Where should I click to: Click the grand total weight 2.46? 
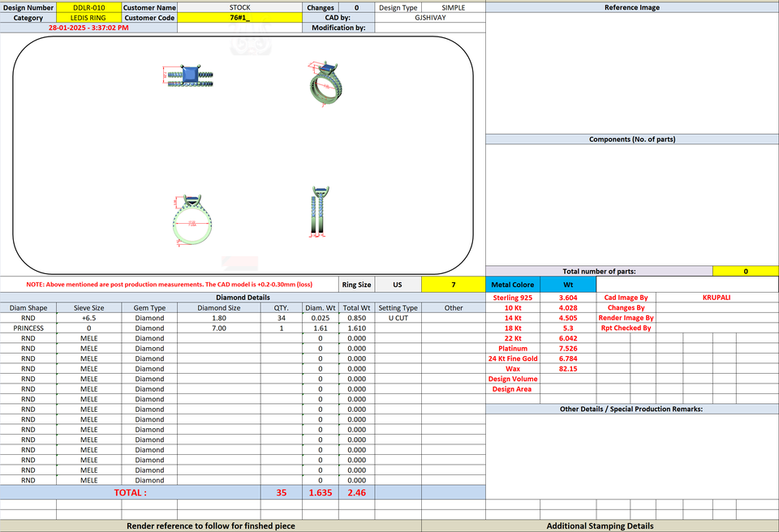(x=357, y=493)
